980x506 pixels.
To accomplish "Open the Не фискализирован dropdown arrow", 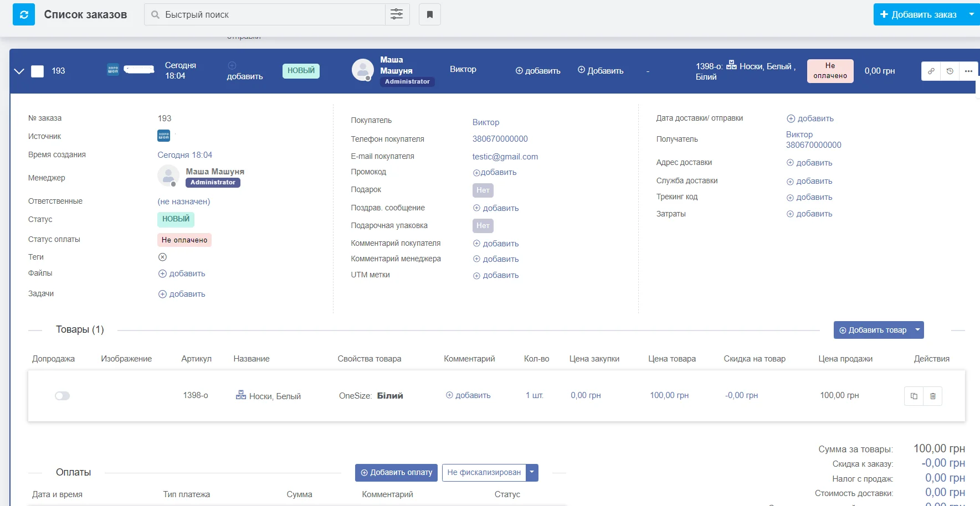I will tap(532, 472).
